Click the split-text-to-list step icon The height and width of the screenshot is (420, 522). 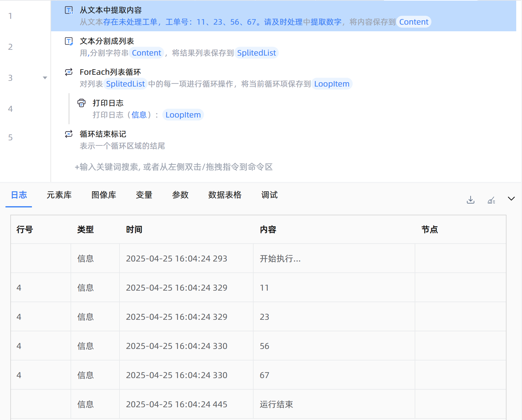69,41
